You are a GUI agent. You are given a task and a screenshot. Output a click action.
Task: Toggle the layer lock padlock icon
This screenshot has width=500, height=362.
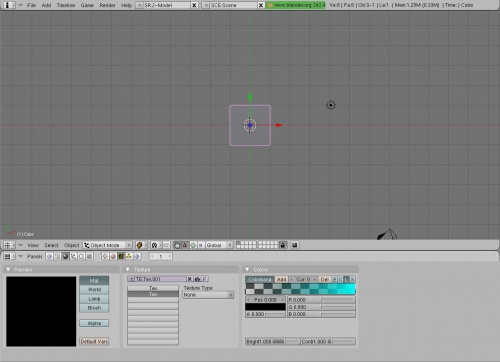pos(283,245)
